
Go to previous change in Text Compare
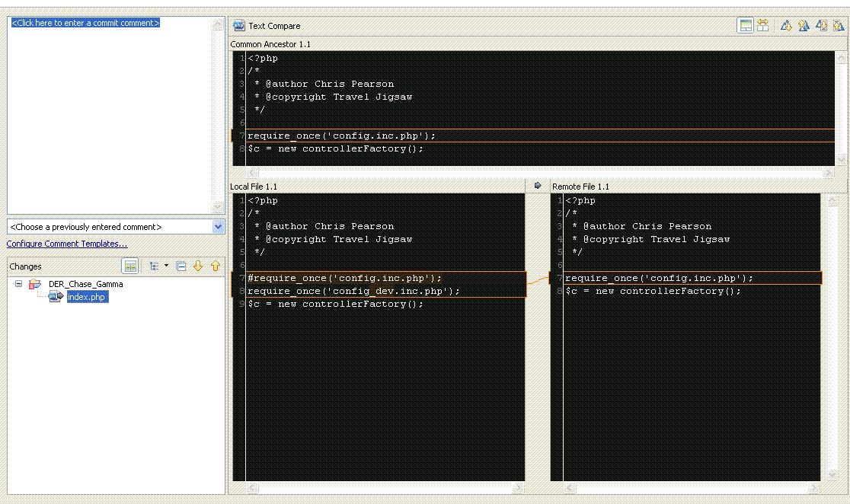(839, 25)
